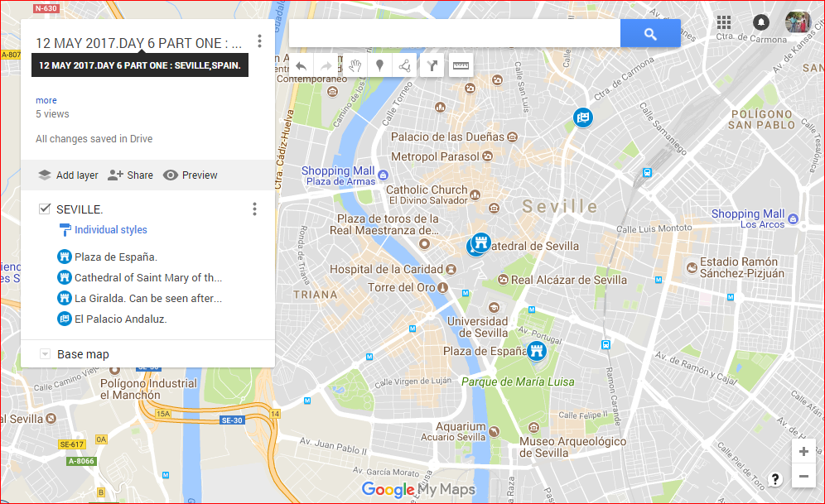Click the Redo arrow in the toolbar
Image resolution: width=825 pixels, height=504 pixels.
tap(326, 65)
